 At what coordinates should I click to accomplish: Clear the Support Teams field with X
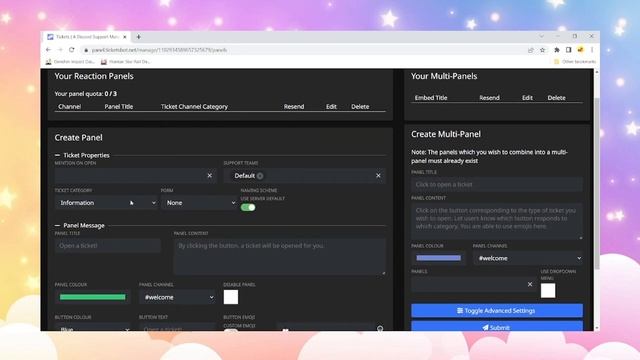tap(378, 176)
